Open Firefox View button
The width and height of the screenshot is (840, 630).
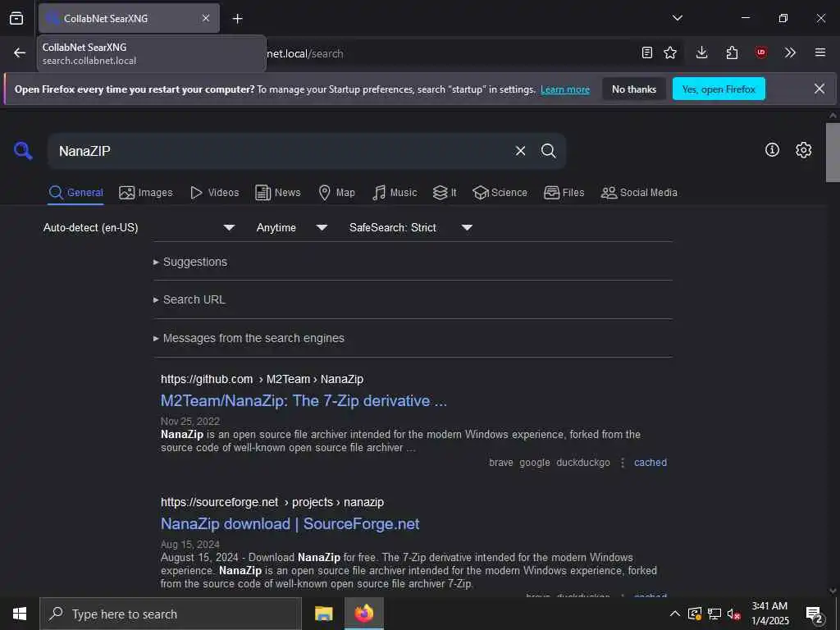pos(16,18)
